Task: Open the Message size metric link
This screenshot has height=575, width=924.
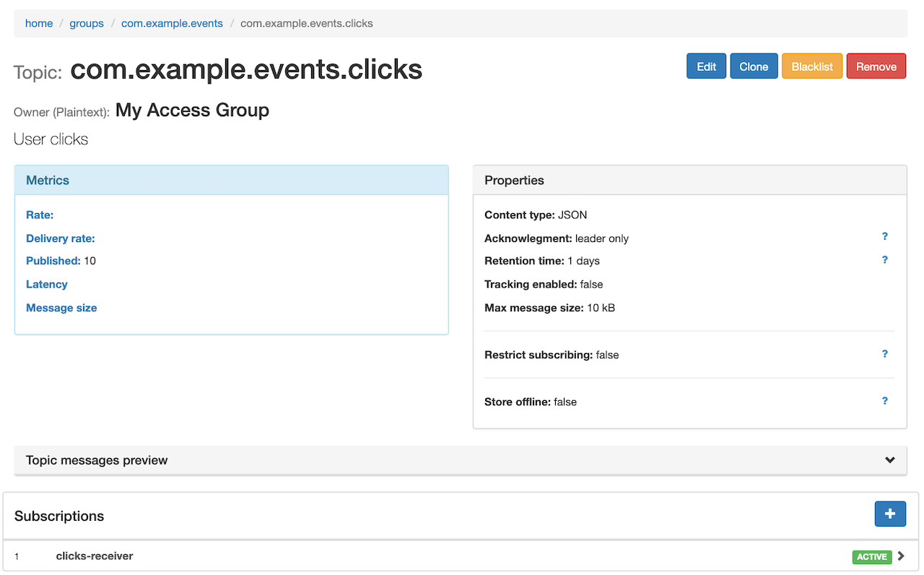Action: 61,308
